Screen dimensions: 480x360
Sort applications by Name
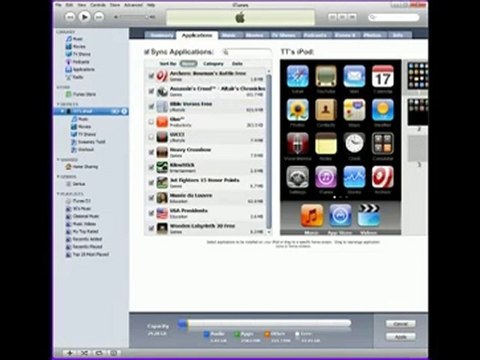pyautogui.click(x=188, y=64)
